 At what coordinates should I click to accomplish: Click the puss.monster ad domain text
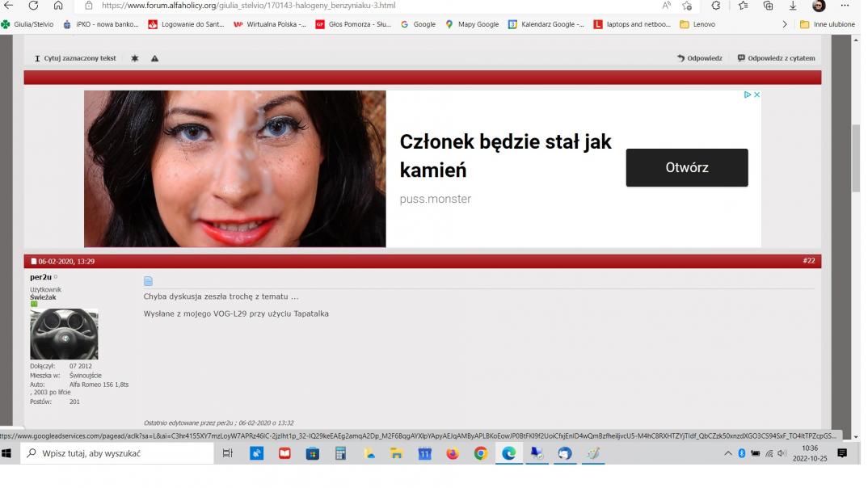click(435, 200)
